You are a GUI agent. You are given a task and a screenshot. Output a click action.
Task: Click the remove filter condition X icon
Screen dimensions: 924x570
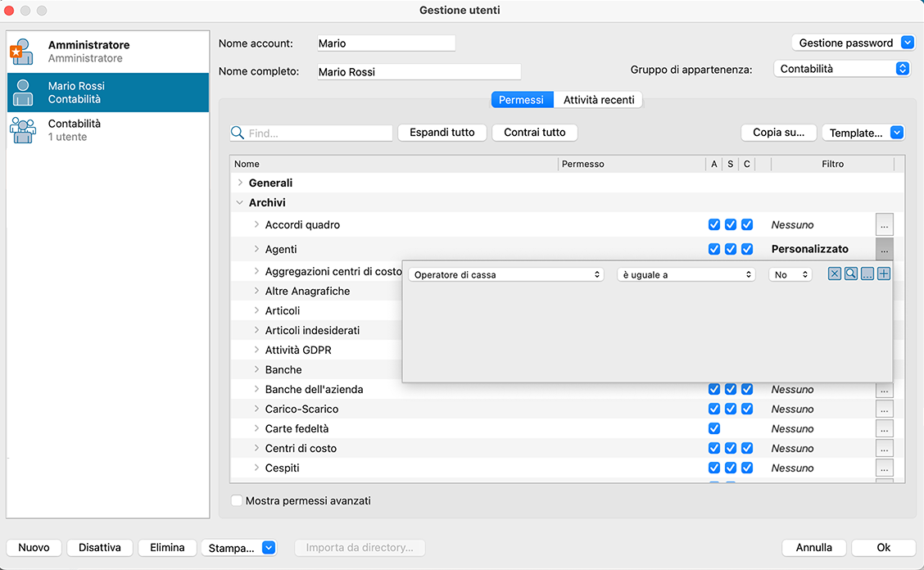[834, 274]
